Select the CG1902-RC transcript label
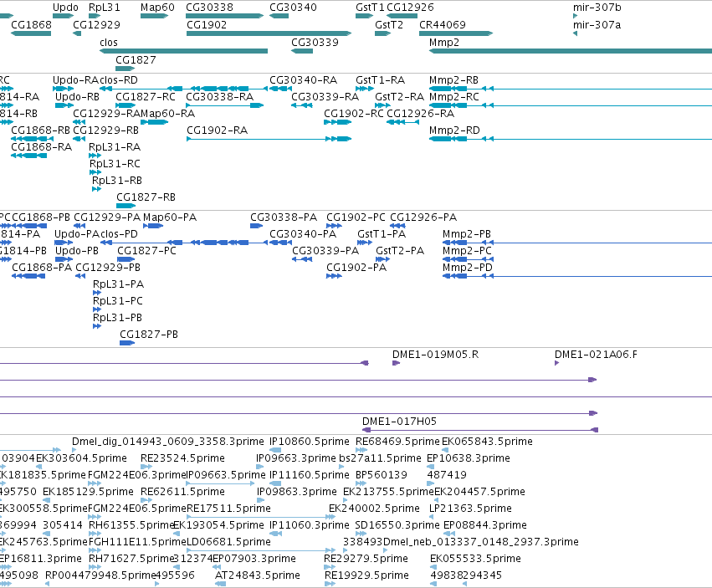 tap(354, 114)
